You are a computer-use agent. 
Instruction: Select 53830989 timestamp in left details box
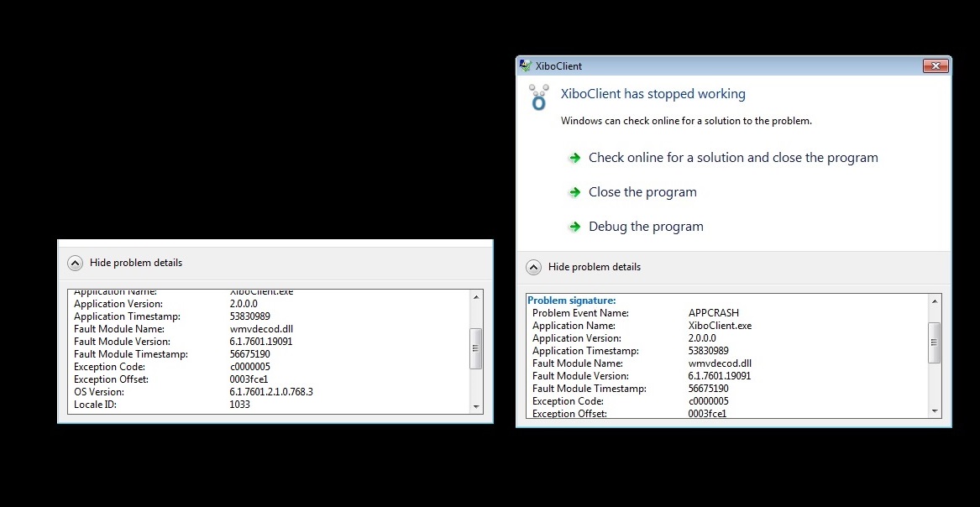(x=250, y=316)
